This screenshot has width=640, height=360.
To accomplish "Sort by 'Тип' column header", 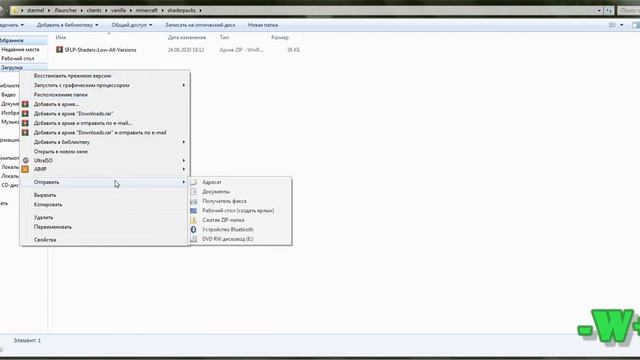I will coord(224,37).
